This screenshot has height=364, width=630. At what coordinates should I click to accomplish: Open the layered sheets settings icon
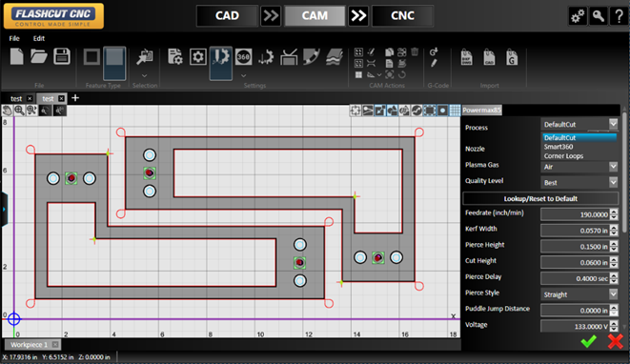coord(335,56)
